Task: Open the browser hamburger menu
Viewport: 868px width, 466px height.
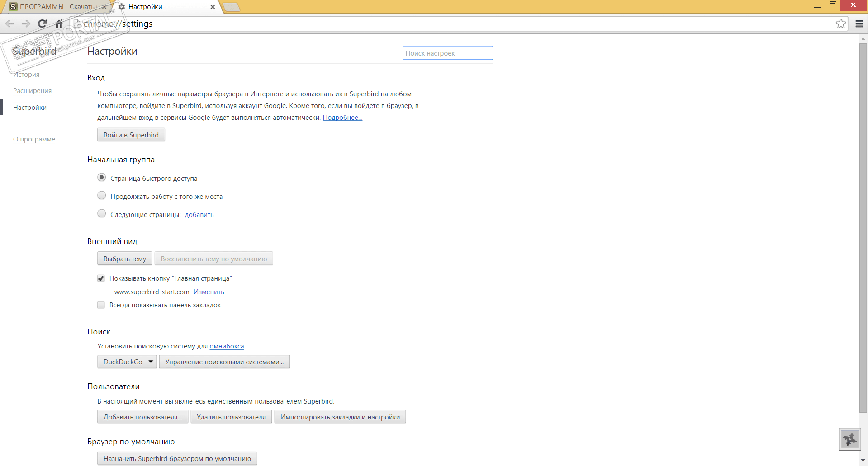Action: pos(859,24)
